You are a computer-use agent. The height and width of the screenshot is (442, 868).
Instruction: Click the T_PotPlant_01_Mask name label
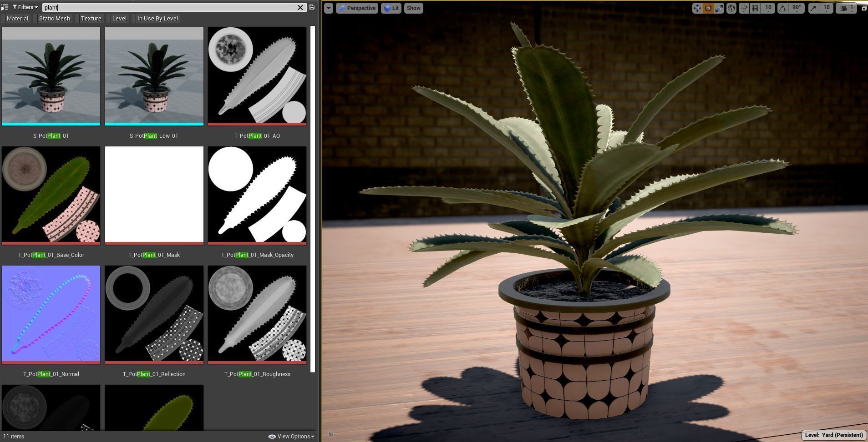[x=154, y=255]
